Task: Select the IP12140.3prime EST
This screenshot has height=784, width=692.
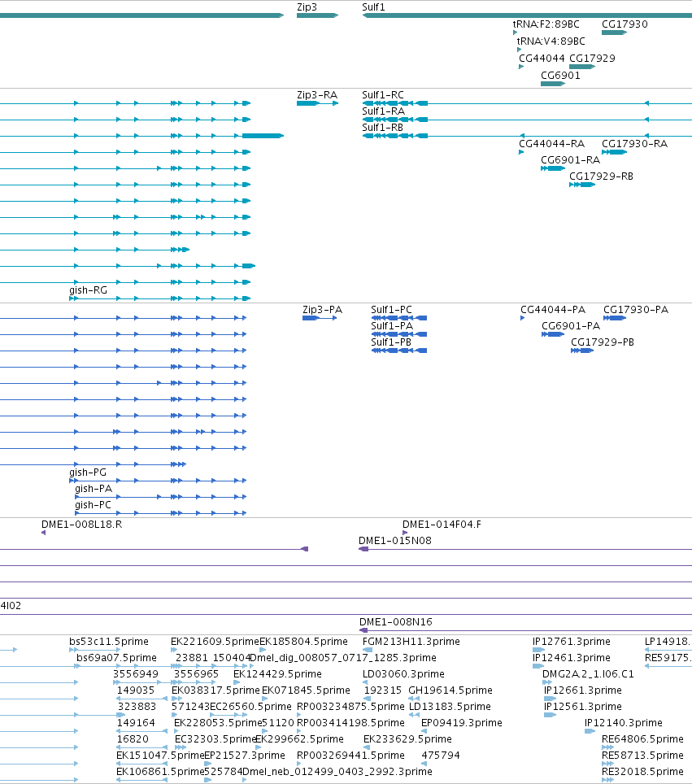Action: pyautogui.click(x=590, y=731)
